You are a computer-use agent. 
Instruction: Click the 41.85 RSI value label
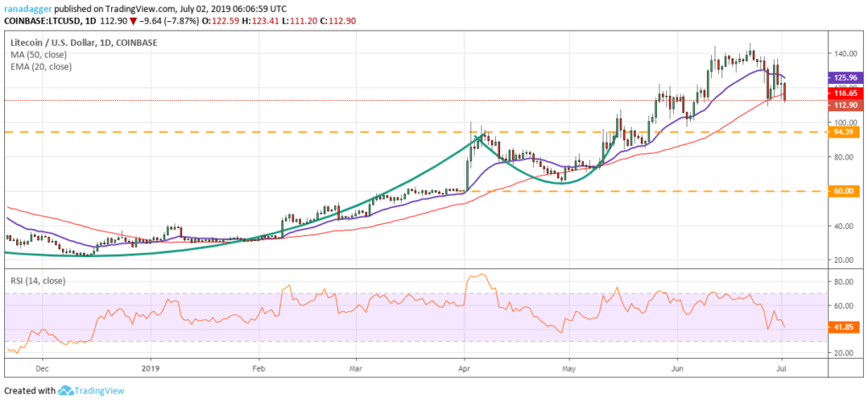tap(842, 328)
